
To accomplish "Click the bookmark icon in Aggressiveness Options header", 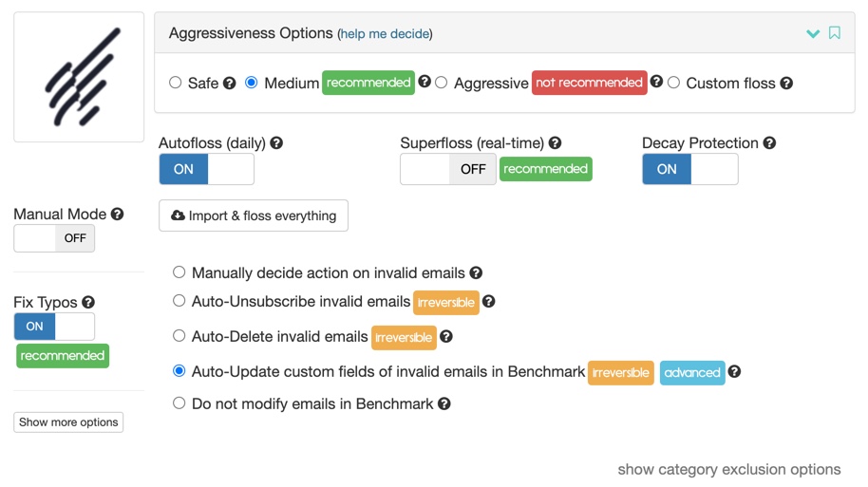I will [x=834, y=33].
